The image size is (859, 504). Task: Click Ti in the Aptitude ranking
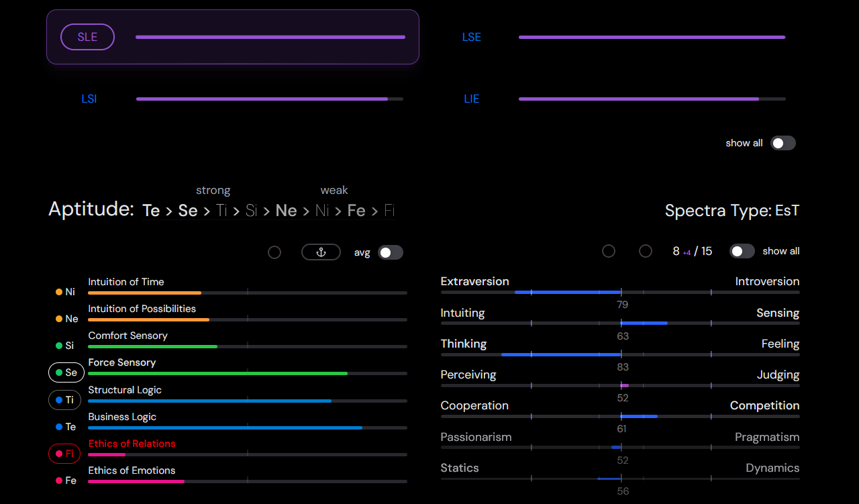(222, 211)
